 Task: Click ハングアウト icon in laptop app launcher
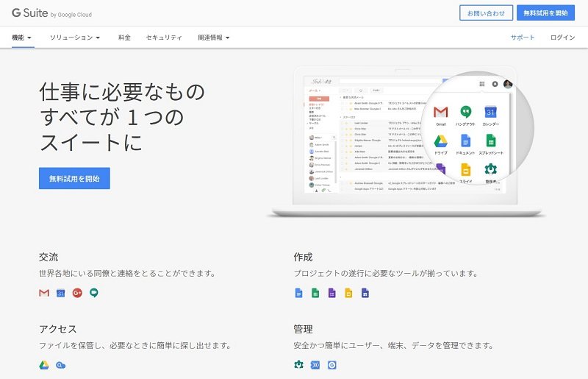pos(466,112)
